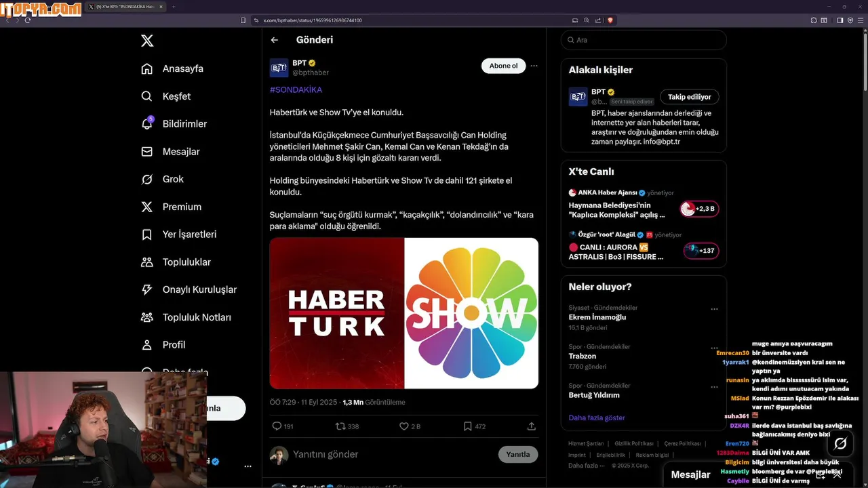The image size is (868, 488).
Task: Open the Habertürk and Show TV image
Action: tap(404, 313)
